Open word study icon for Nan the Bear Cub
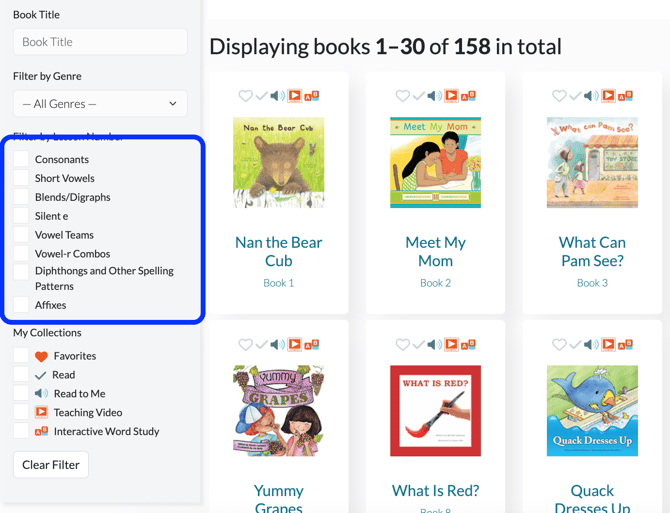The image size is (670, 513). click(311, 96)
